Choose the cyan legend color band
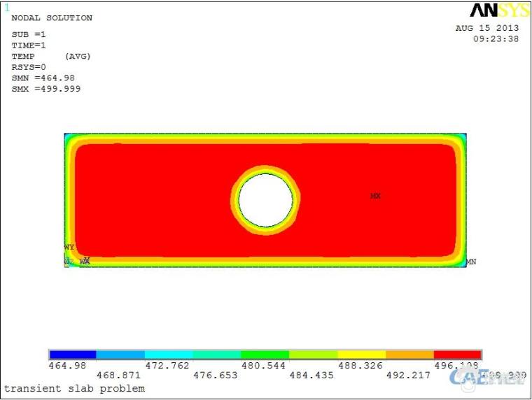The image size is (532, 400). (x=169, y=355)
